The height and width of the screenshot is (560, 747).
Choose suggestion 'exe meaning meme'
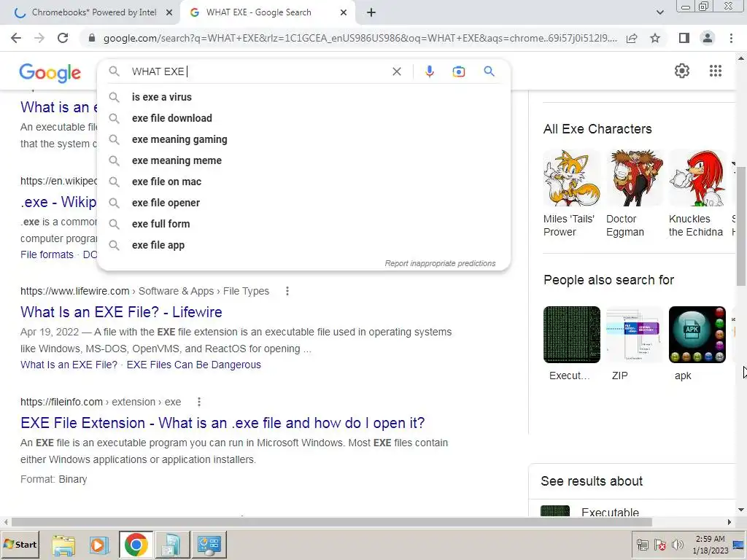coord(304,160)
